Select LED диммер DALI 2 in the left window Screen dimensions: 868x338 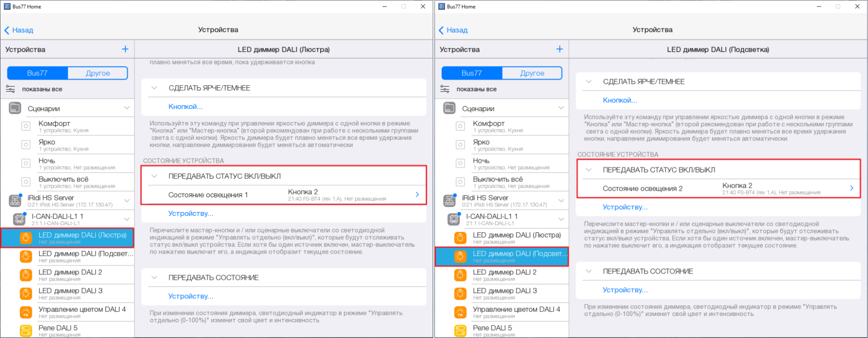(70, 275)
